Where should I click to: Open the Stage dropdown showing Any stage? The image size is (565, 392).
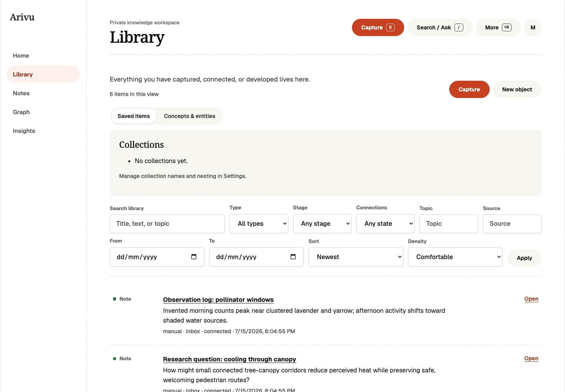[322, 224]
